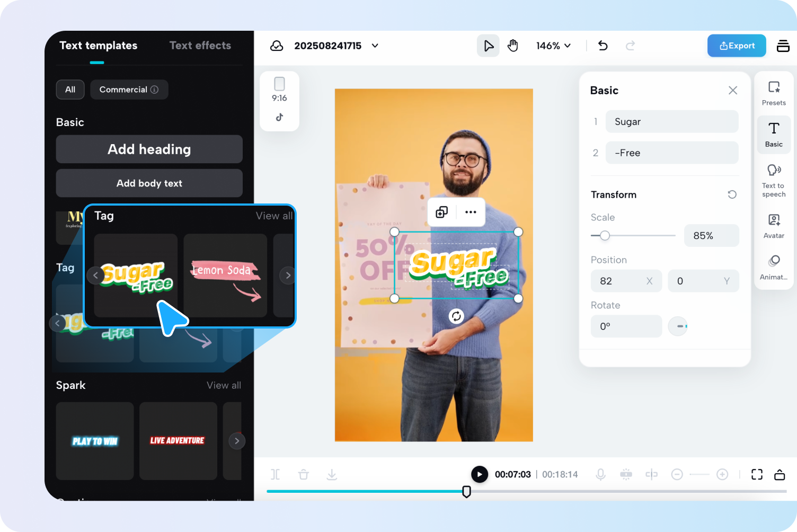The image size is (797, 532).
Task: Select the Commercial filter tab
Action: [129, 90]
